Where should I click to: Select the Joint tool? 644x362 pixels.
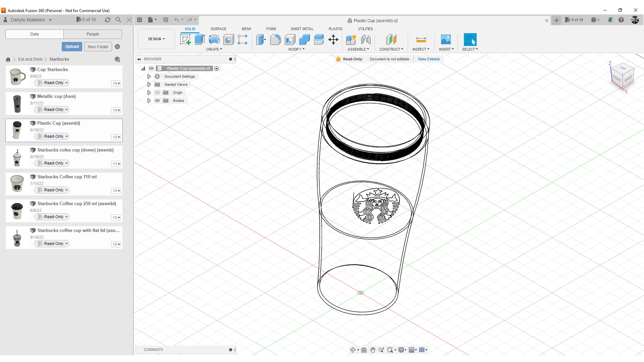pyautogui.click(x=366, y=40)
